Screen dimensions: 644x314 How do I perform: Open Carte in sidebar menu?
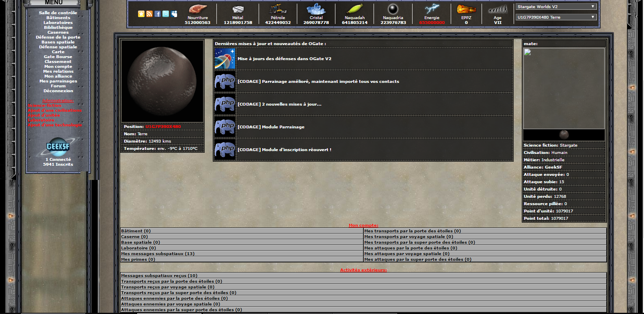58,52
